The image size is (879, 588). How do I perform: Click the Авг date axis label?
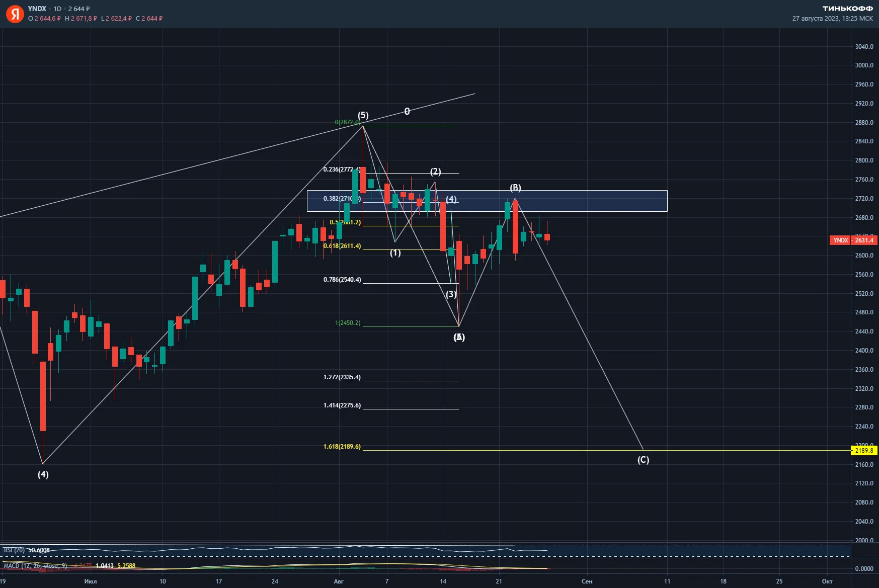339,581
